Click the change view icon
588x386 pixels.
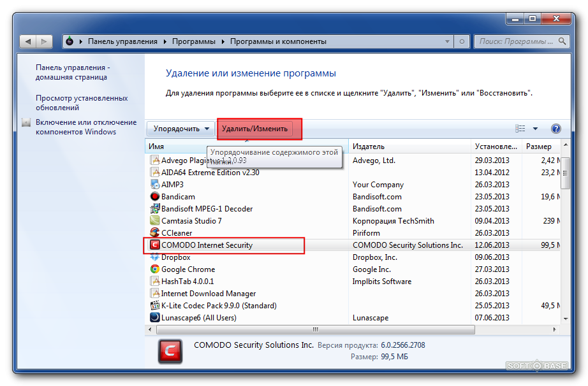pos(520,129)
